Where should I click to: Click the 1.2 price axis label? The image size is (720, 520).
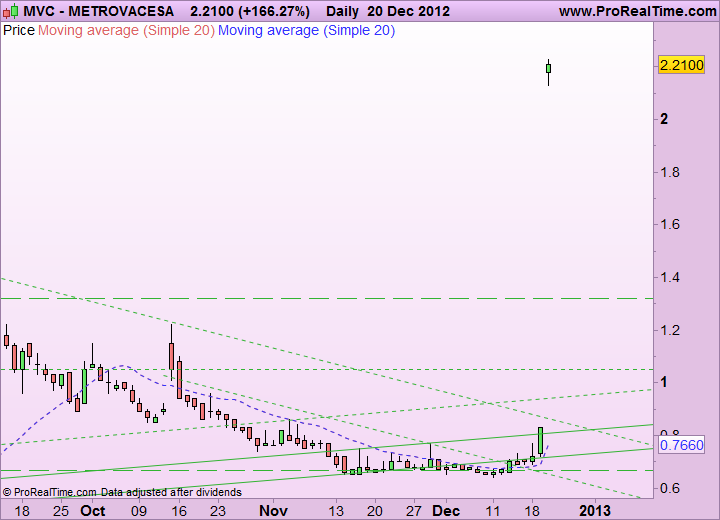coord(669,330)
